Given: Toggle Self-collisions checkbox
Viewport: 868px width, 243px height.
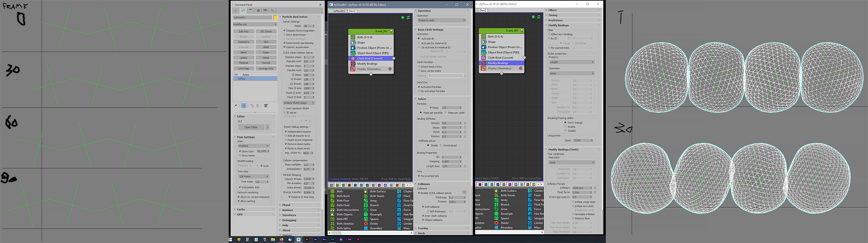Looking at the screenshot, I should (x=423, y=207).
